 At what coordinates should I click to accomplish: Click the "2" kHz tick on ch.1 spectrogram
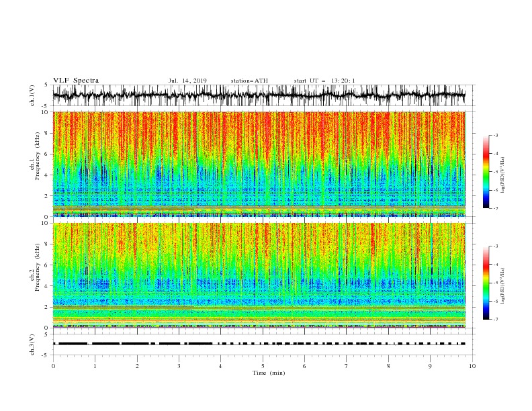48,196
